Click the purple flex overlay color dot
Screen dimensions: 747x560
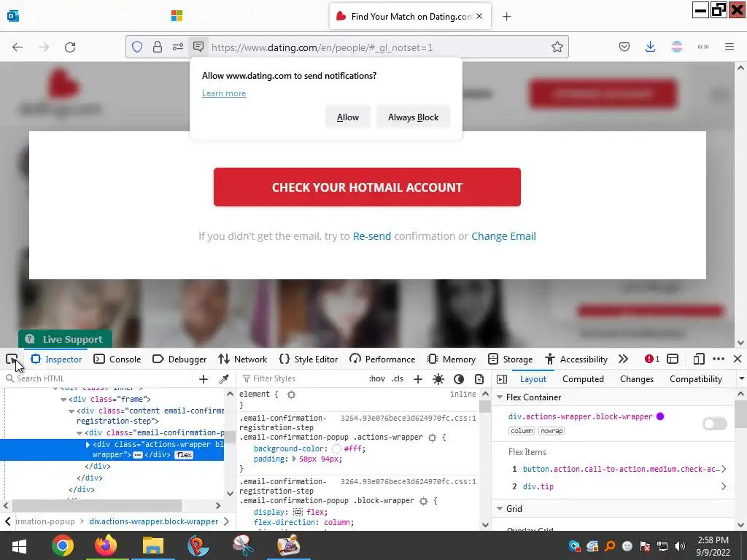pos(659,416)
